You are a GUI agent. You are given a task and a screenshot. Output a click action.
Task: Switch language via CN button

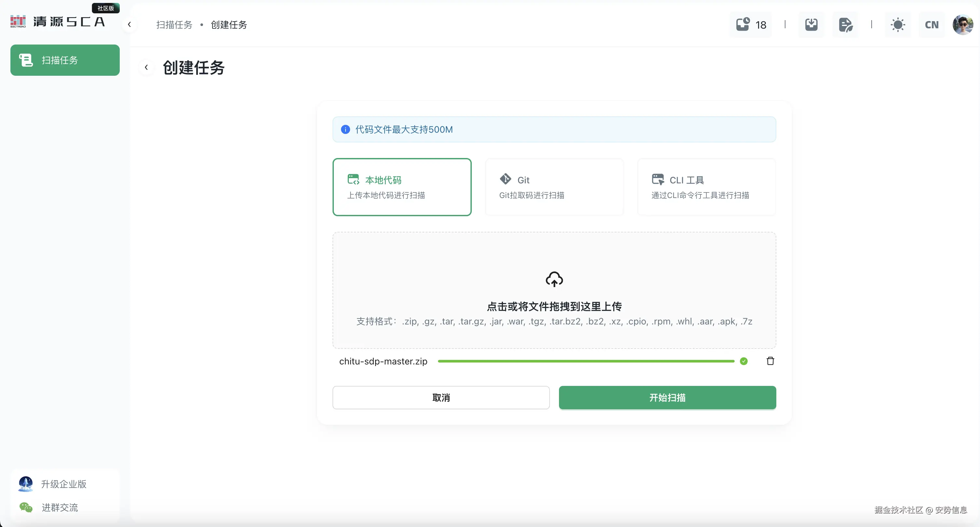pyautogui.click(x=931, y=25)
